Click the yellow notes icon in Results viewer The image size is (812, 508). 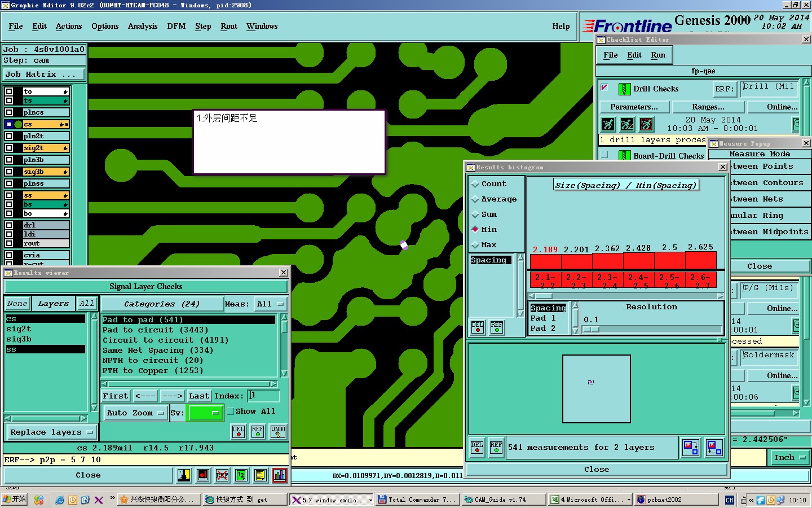tap(260, 475)
